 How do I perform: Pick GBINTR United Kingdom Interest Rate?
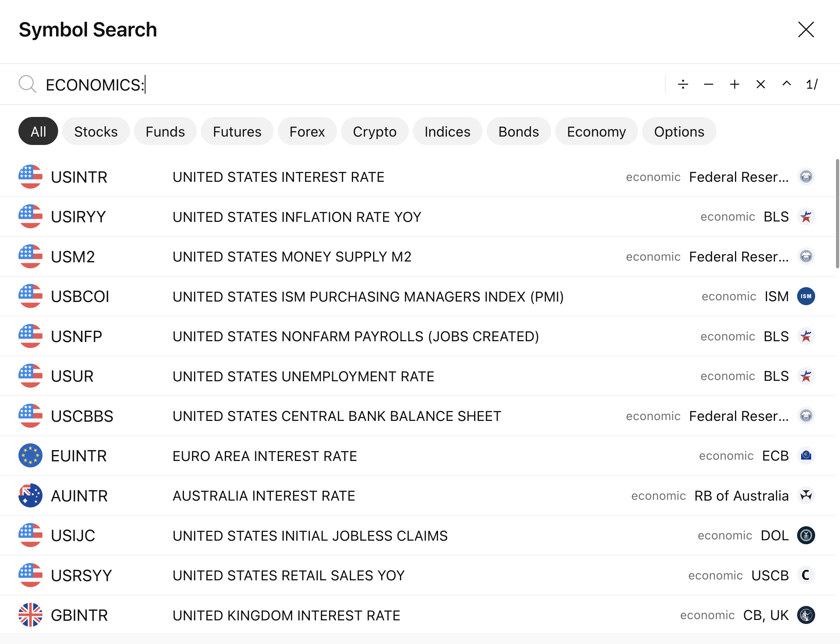[286, 615]
